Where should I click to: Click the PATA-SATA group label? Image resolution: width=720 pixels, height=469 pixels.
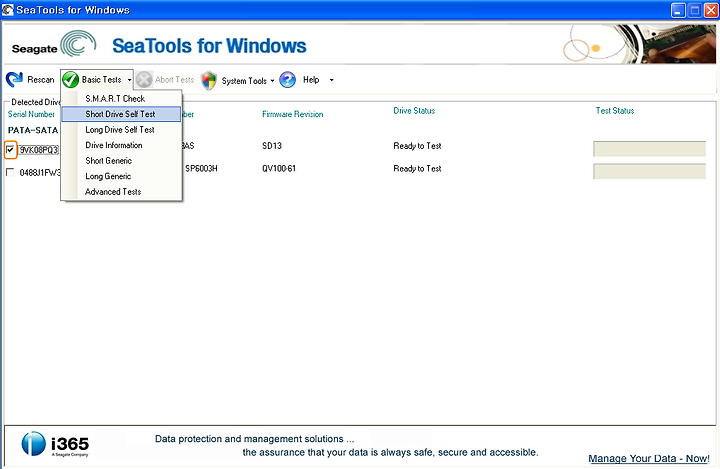33,130
